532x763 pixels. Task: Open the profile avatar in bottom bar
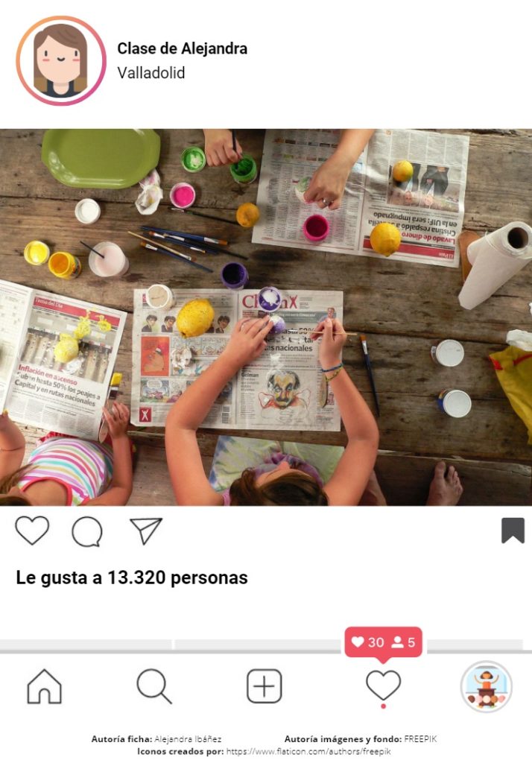(487, 686)
